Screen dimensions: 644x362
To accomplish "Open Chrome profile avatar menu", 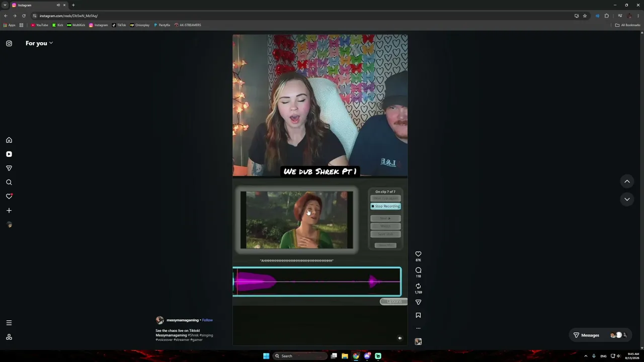I will pos(629,16).
